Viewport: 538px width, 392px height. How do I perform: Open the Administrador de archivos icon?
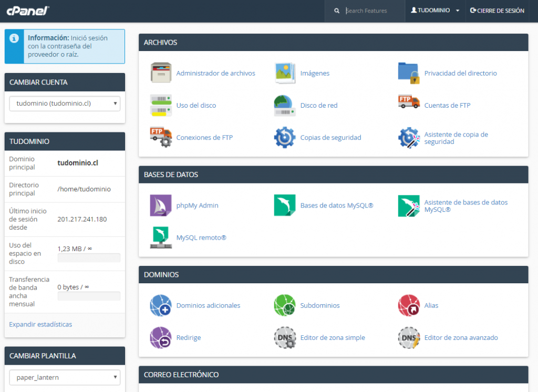tap(161, 73)
